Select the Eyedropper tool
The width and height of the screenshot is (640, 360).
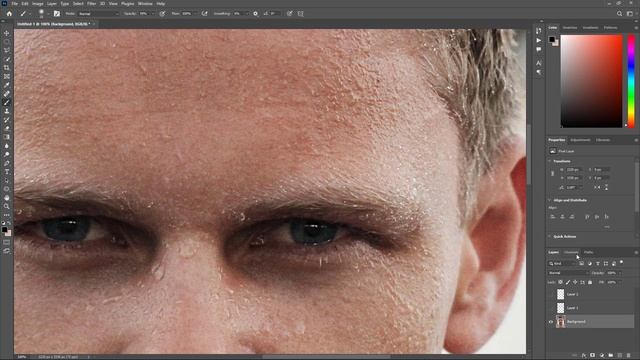[7, 85]
